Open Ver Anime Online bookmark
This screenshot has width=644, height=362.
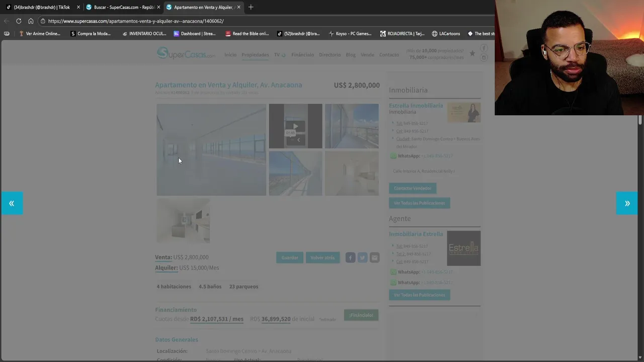(39, 34)
